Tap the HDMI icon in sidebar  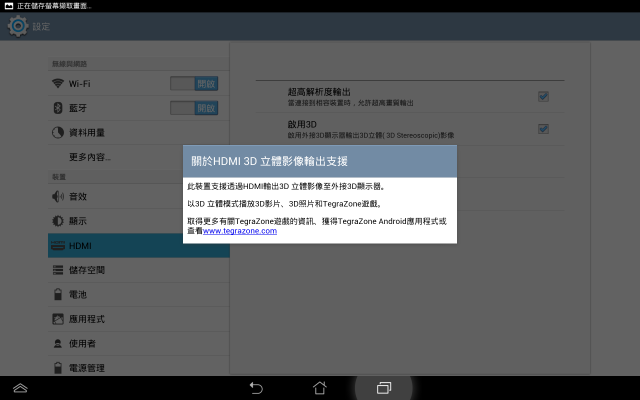58,245
